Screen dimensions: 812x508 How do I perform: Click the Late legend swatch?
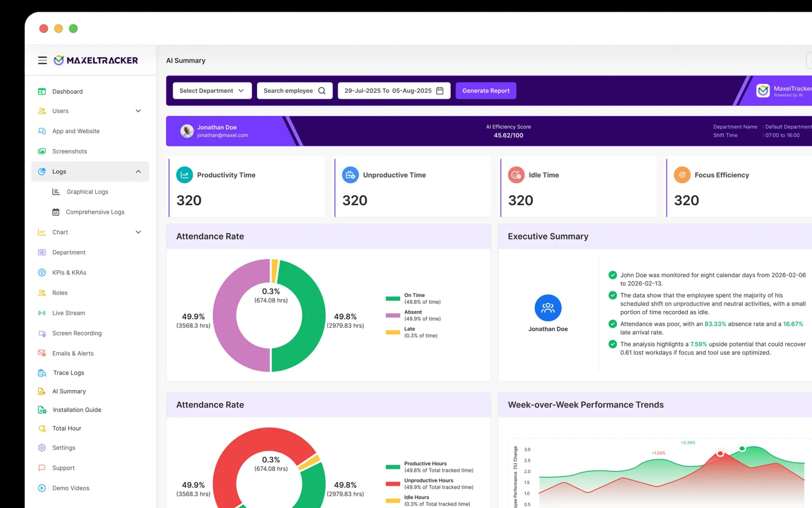(x=393, y=332)
